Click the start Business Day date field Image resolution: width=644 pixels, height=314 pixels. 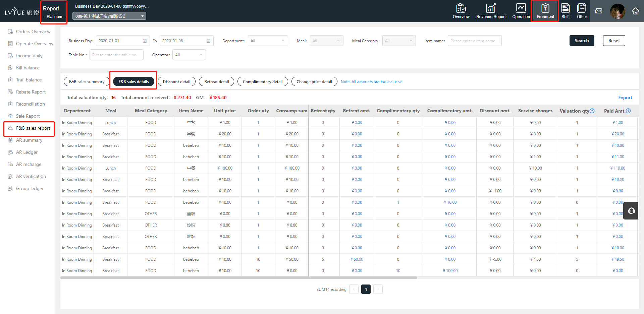click(x=123, y=41)
